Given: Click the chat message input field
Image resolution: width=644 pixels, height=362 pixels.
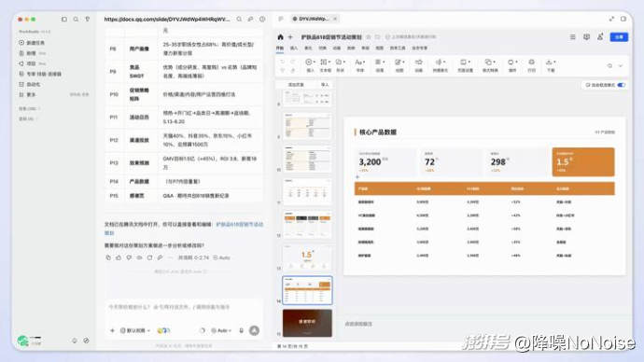Looking at the screenshot, I should coord(183,307).
